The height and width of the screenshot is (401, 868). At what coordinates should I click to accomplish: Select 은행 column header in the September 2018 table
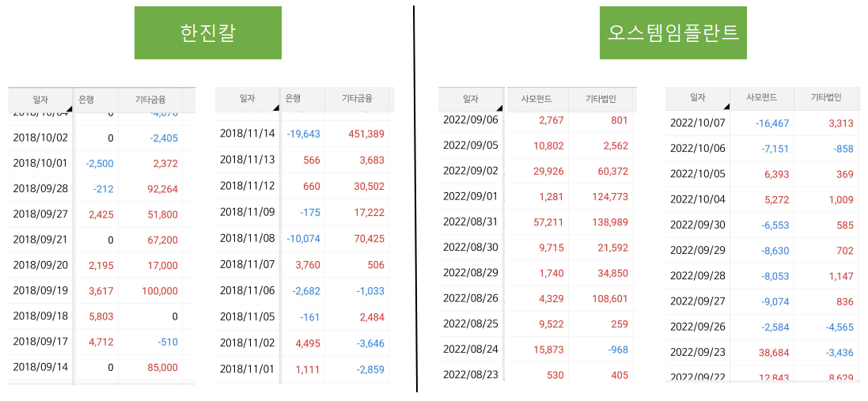tap(85, 100)
